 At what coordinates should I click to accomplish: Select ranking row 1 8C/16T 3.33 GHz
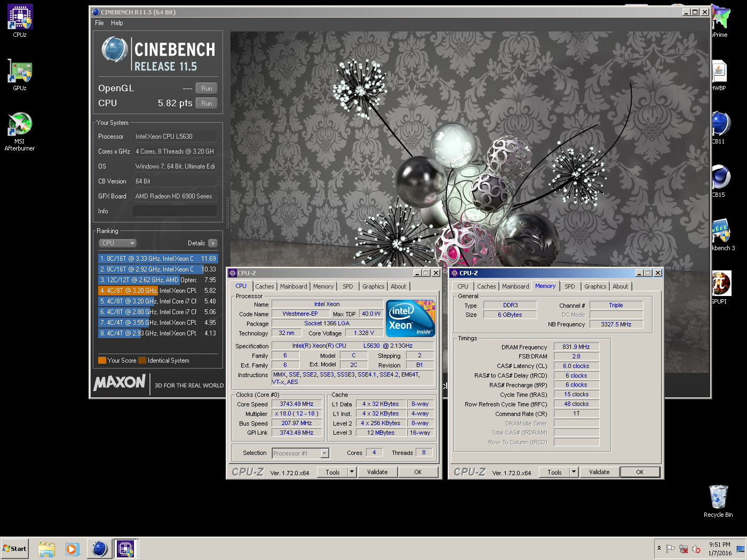coord(158,259)
